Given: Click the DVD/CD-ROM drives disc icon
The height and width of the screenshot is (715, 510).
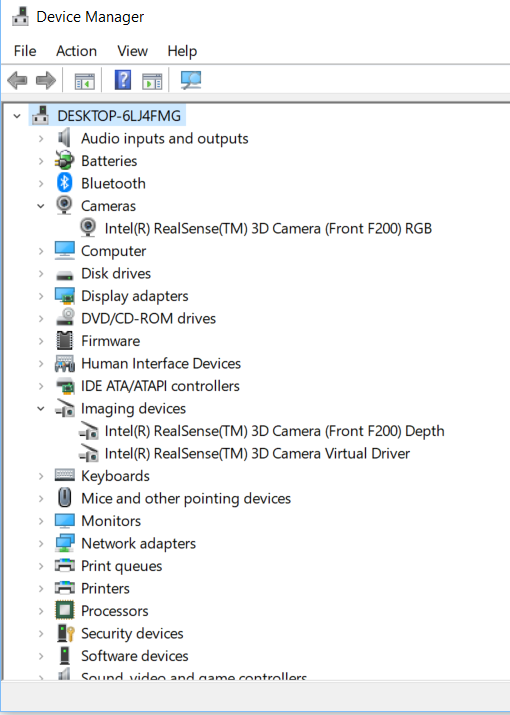Looking at the screenshot, I should pos(65,317).
